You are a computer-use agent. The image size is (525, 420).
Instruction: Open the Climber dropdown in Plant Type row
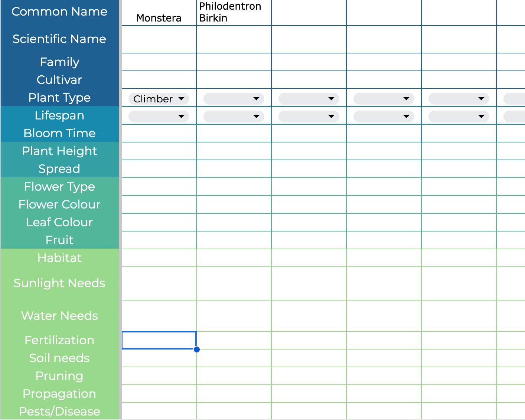(159, 99)
